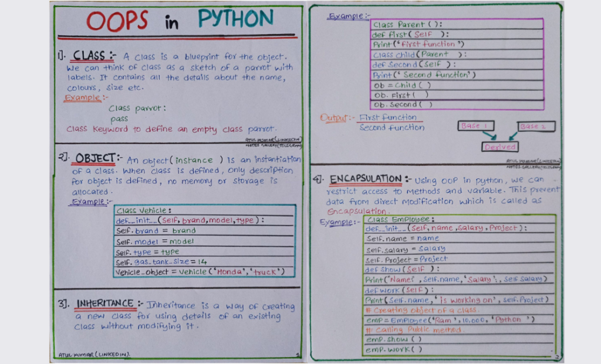Screen dimensions: 601x364
Task: Click the 'pass' line under Class parrot
Action: pos(119,119)
